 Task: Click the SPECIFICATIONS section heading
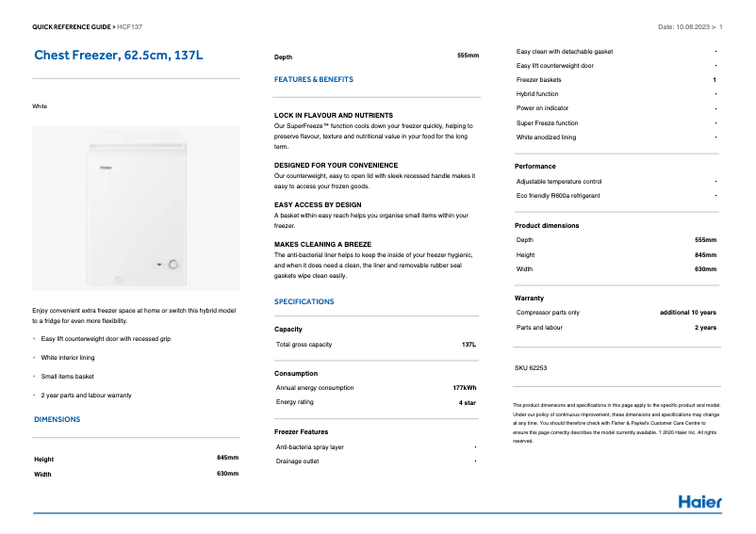(304, 301)
